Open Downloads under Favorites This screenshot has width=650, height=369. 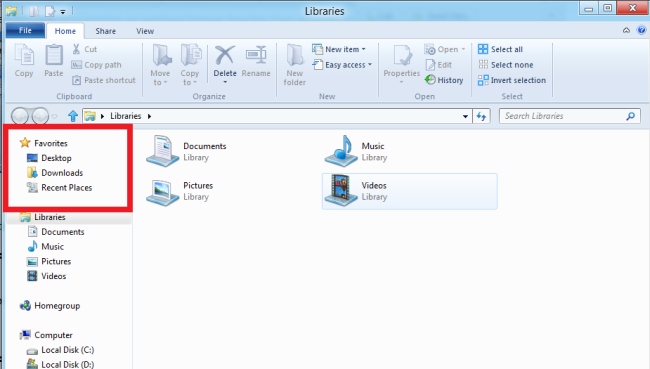click(55, 173)
